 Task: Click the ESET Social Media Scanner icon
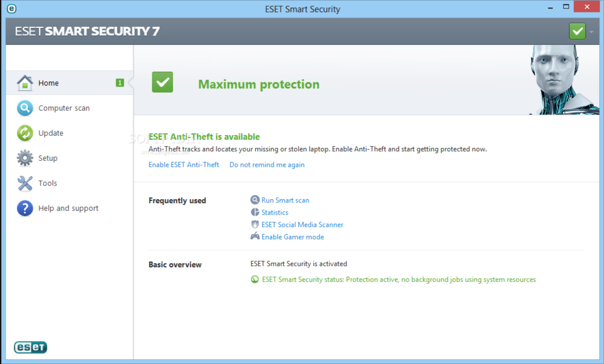click(x=255, y=225)
